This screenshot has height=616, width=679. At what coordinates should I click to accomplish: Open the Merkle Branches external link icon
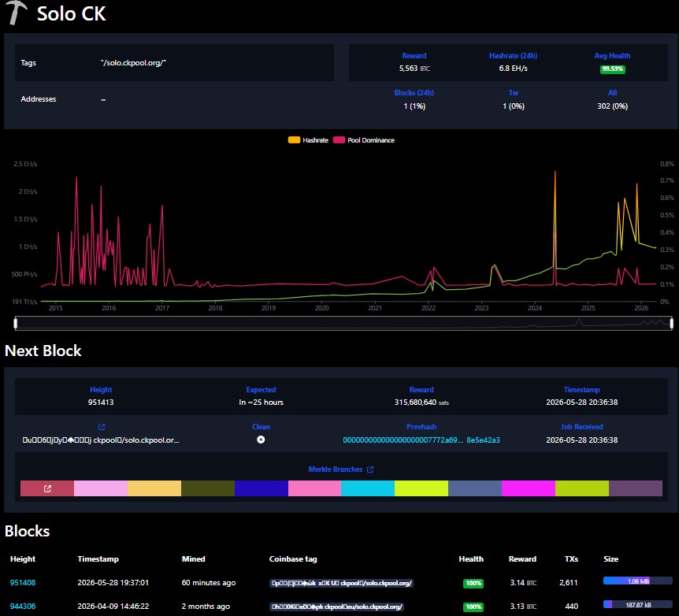(370, 469)
